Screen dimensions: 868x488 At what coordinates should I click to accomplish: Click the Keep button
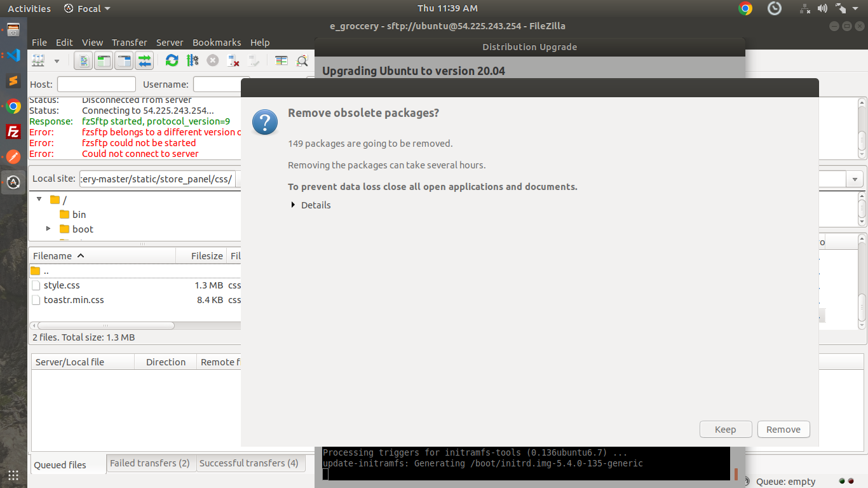[726, 430]
